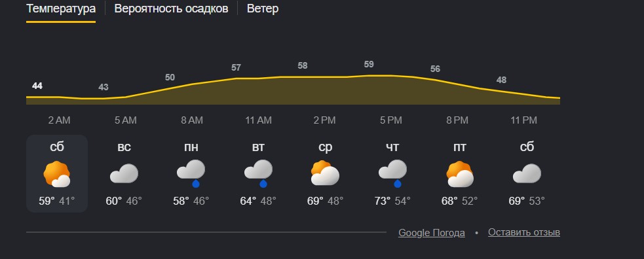Click the 59 peak on temperature graph
Image resolution: width=644 pixels, height=259 pixels.
369,64
